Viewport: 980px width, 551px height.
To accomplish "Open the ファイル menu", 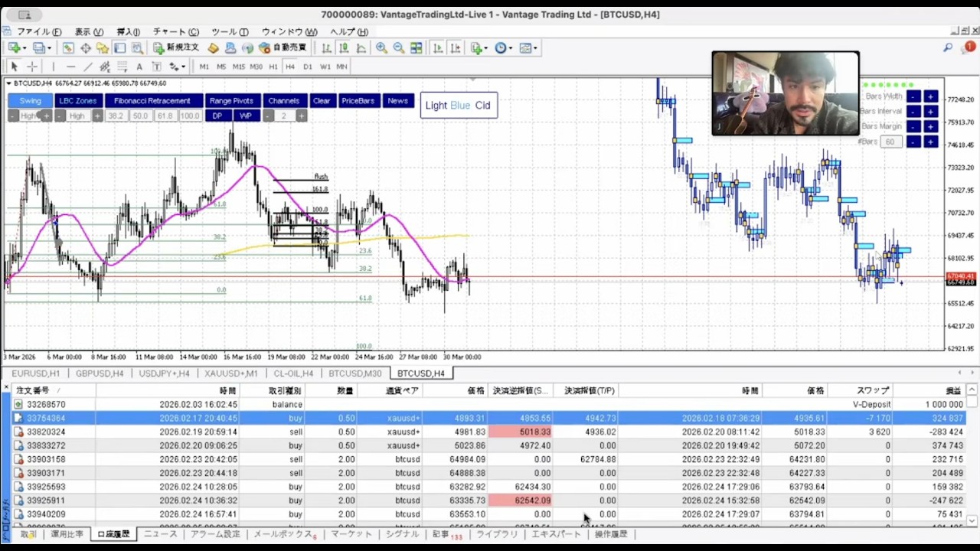I will point(39,31).
